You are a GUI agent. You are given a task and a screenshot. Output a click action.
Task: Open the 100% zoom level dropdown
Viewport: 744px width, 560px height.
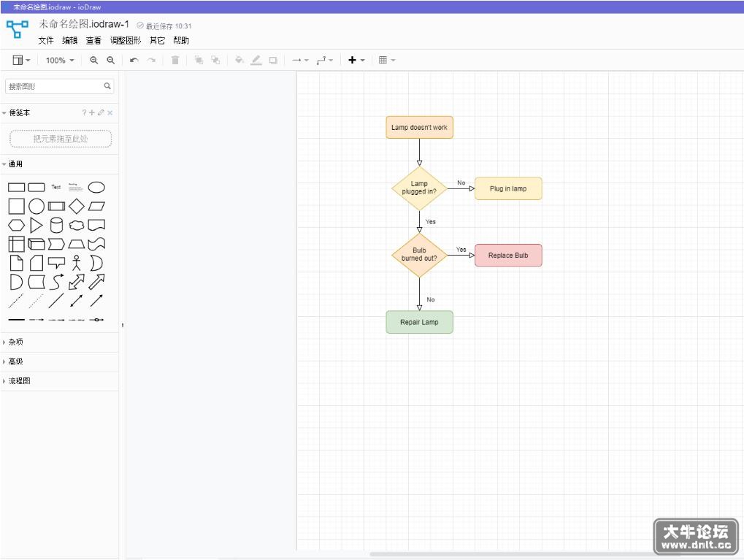[60, 61]
